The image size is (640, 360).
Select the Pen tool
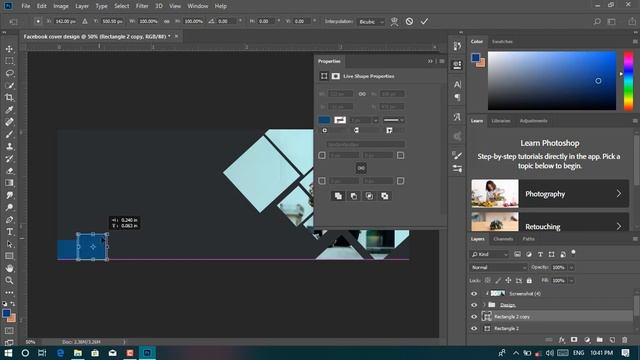[9, 220]
